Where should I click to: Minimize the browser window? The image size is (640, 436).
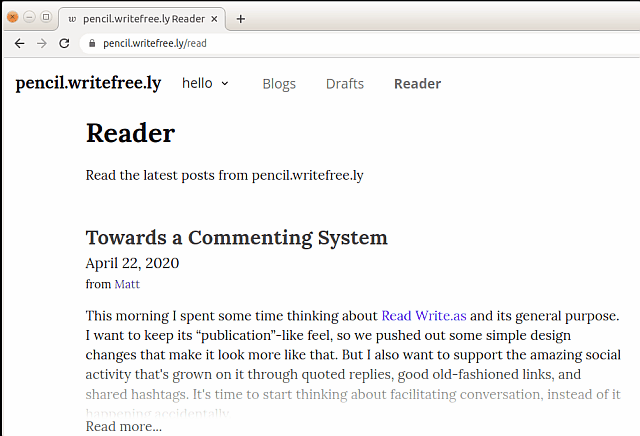point(29,17)
